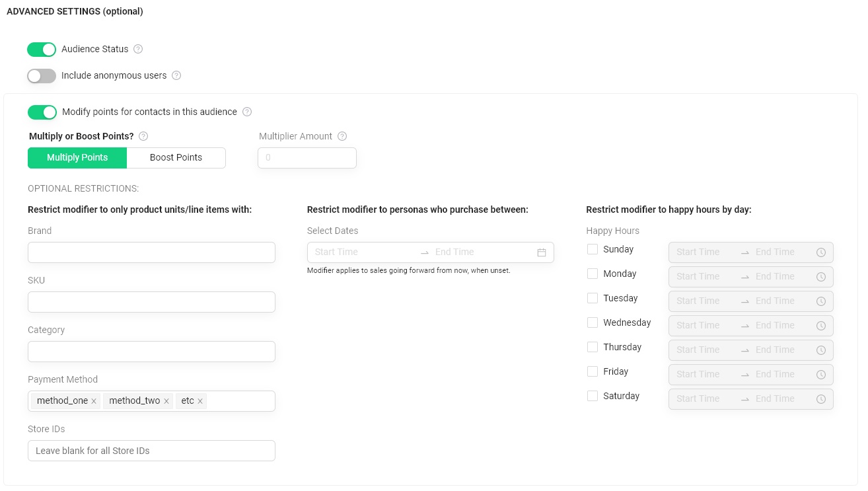Viewport: 868px width, 491px height.
Task: Enable the Include anonymous users toggle
Action: (x=42, y=75)
